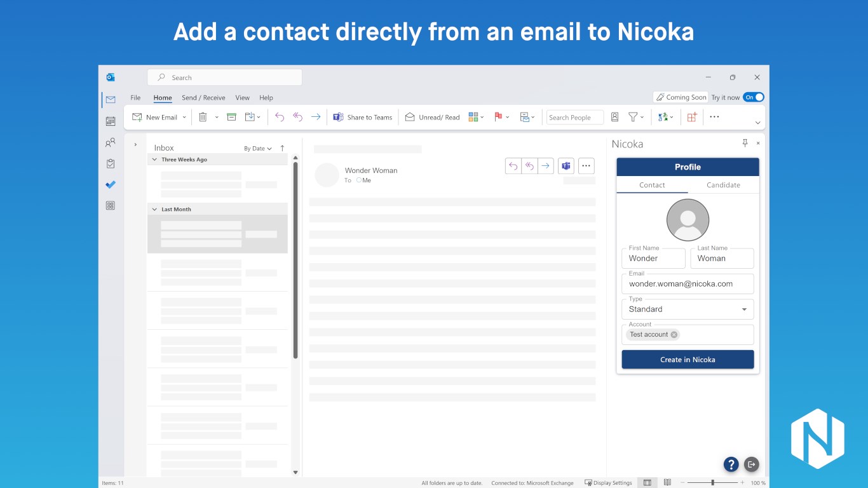Image resolution: width=868 pixels, height=488 pixels.
Task: Click the Search box at top
Action: tap(225, 78)
